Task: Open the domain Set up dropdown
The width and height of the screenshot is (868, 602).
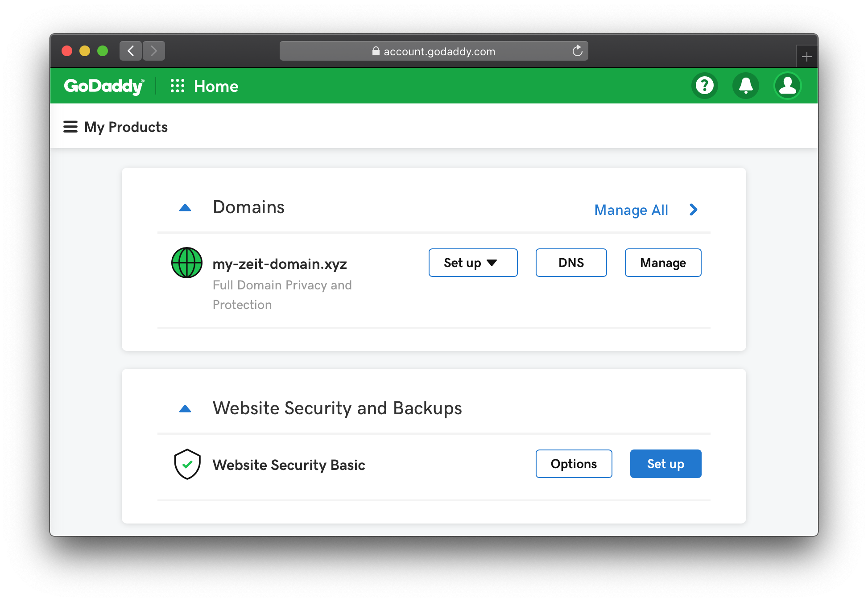Action: point(473,263)
